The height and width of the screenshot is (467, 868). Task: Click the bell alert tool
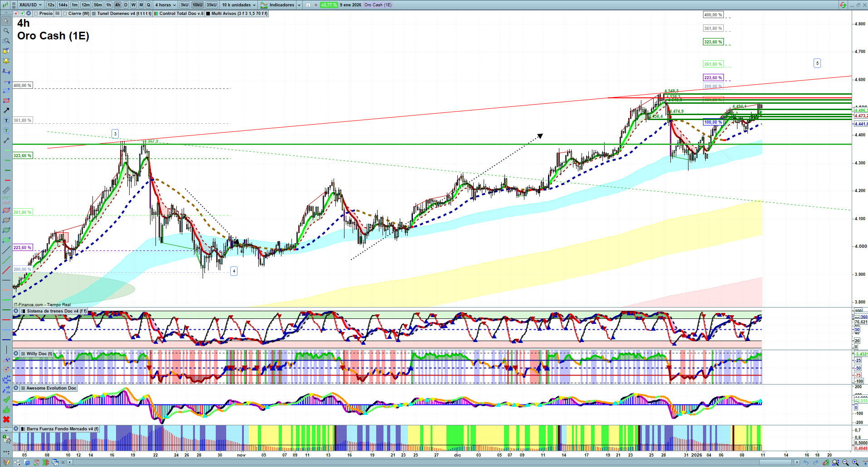click(x=6, y=61)
